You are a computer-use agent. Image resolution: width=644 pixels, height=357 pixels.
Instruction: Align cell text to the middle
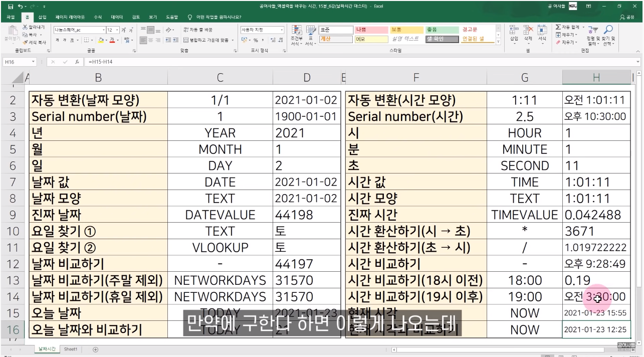point(150,30)
